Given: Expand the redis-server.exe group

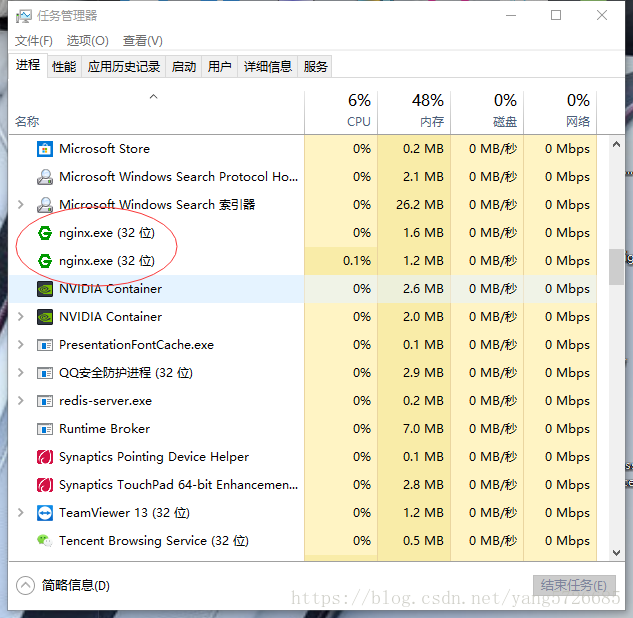Looking at the screenshot, I should click(x=21, y=401).
